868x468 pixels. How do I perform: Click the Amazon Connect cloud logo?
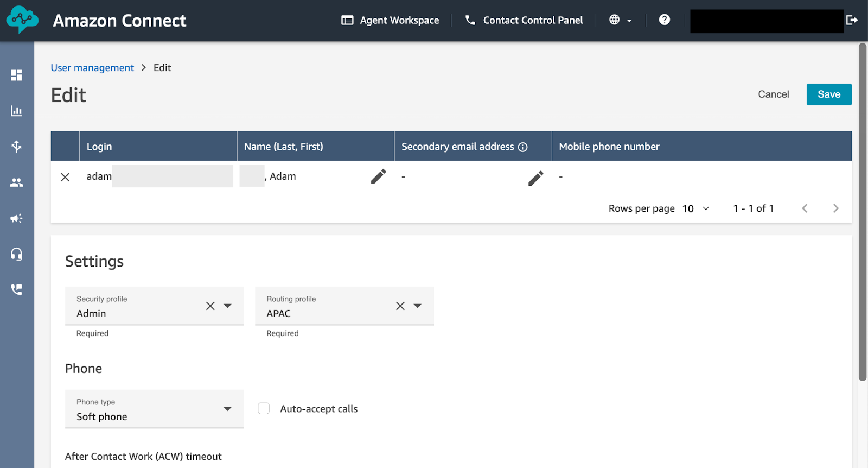coord(22,20)
